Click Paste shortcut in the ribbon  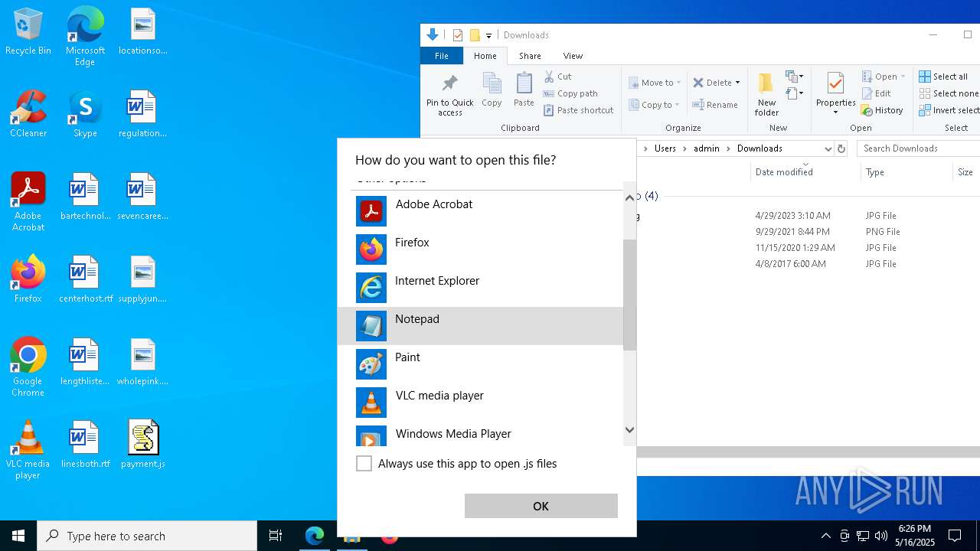pyautogui.click(x=578, y=110)
